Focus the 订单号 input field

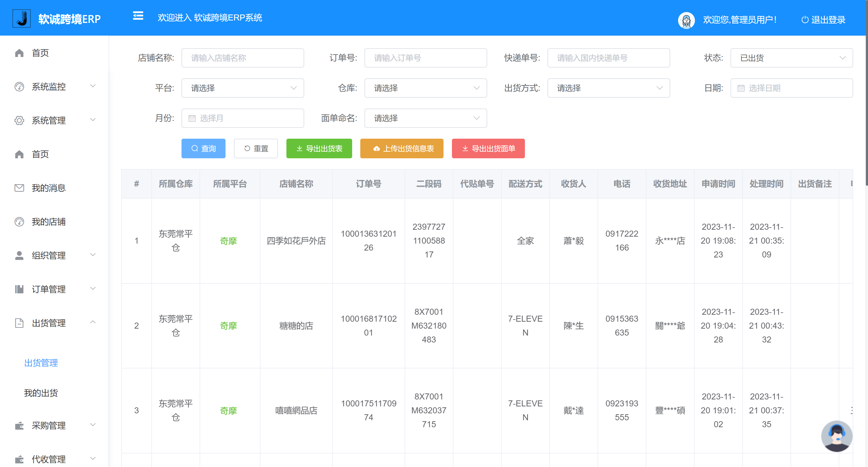pyautogui.click(x=426, y=58)
